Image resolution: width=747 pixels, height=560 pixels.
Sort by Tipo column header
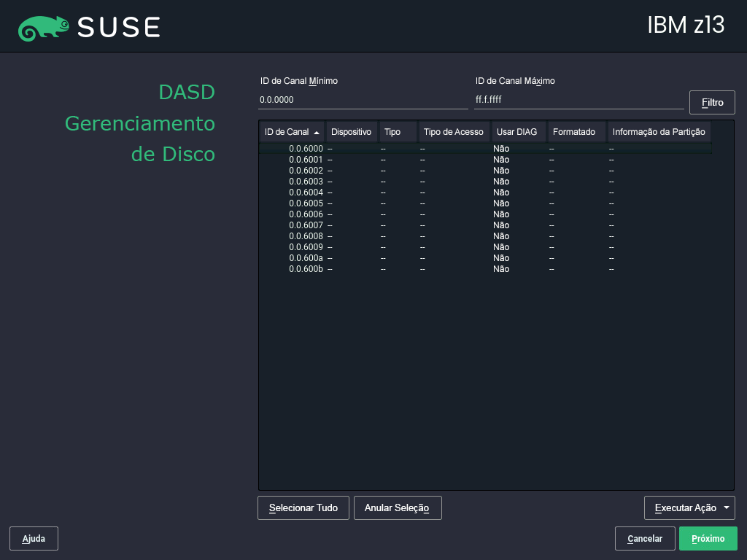tap(398, 132)
